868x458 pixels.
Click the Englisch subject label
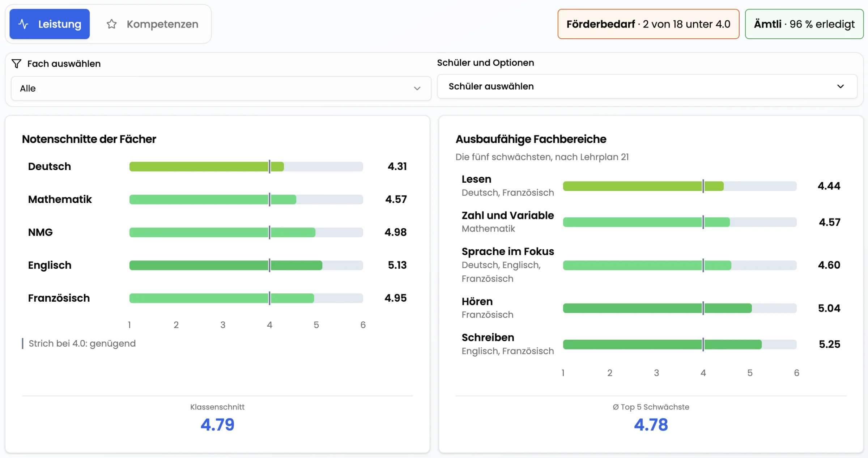50,265
